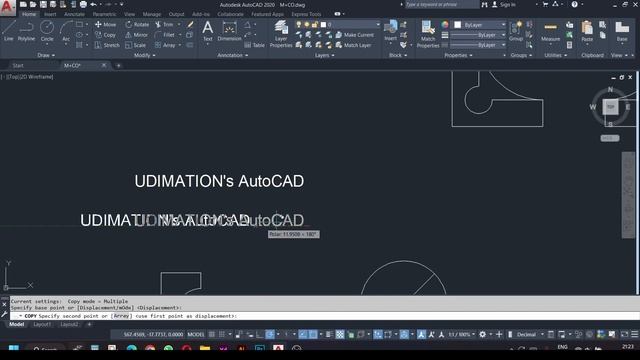
Task: Open the Decimal units dropdown
Action: coord(529,334)
